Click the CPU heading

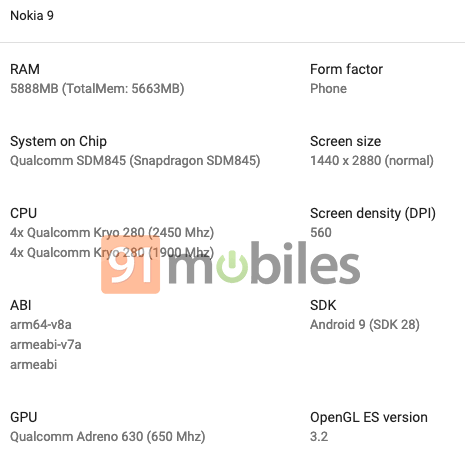(x=23, y=213)
